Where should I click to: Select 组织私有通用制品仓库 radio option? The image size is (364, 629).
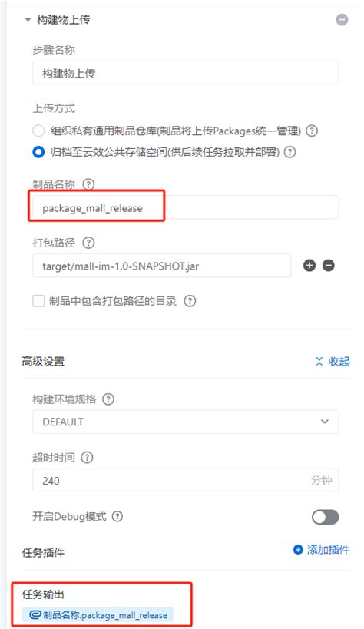[38, 131]
